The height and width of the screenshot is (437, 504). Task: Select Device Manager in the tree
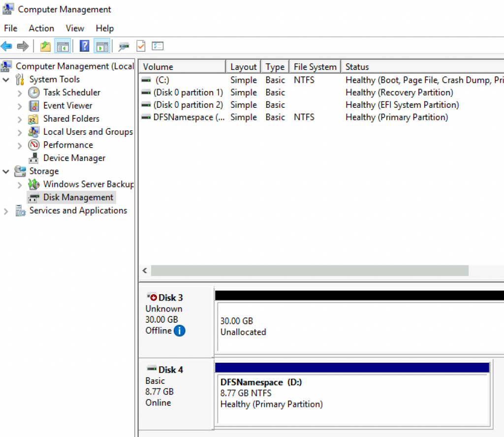[x=74, y=158]
